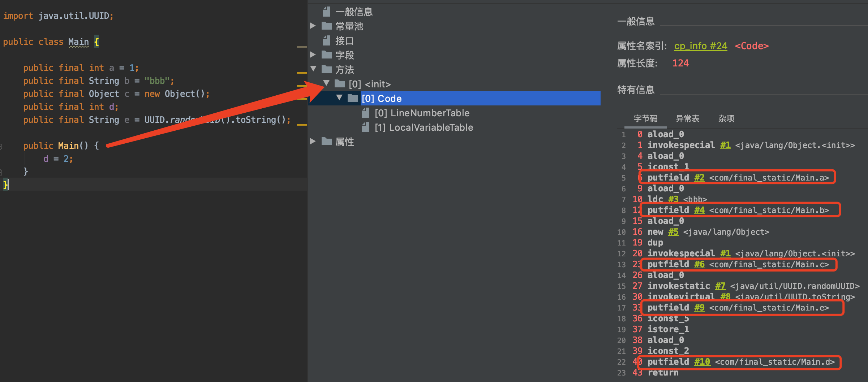Collapse the 方法 tree node
The image size is (868, 382).
pos(313,69)
